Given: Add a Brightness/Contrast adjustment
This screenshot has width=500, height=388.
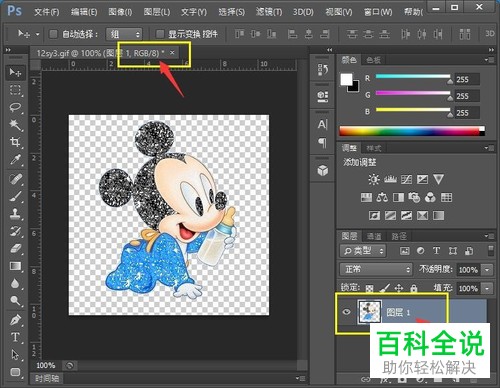Looking at the screenshot, I should pyautogui.click(x=374, y=179).
